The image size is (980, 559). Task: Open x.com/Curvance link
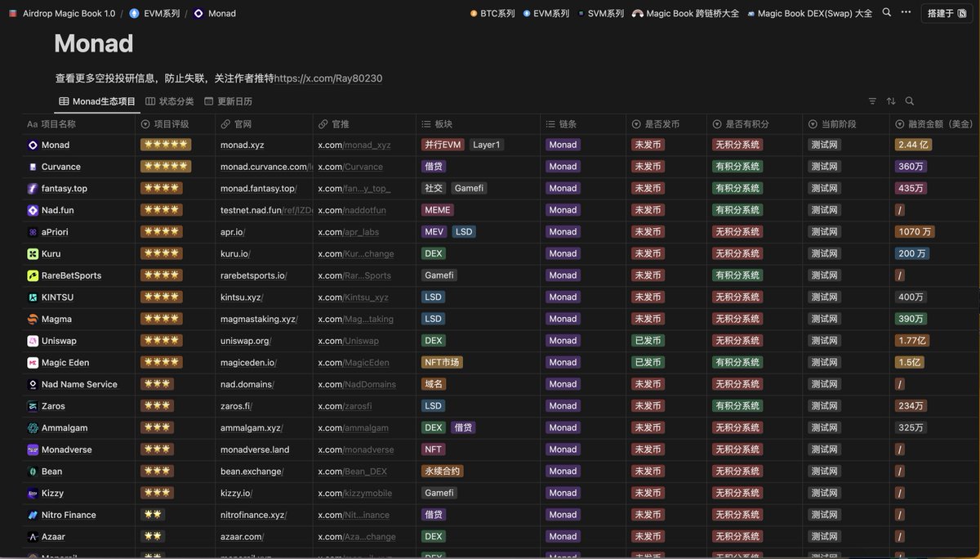point(350,167)
